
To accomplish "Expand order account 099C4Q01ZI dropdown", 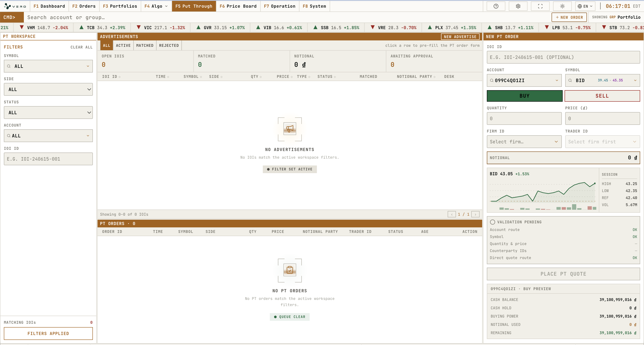I will [x=524, y=80].
